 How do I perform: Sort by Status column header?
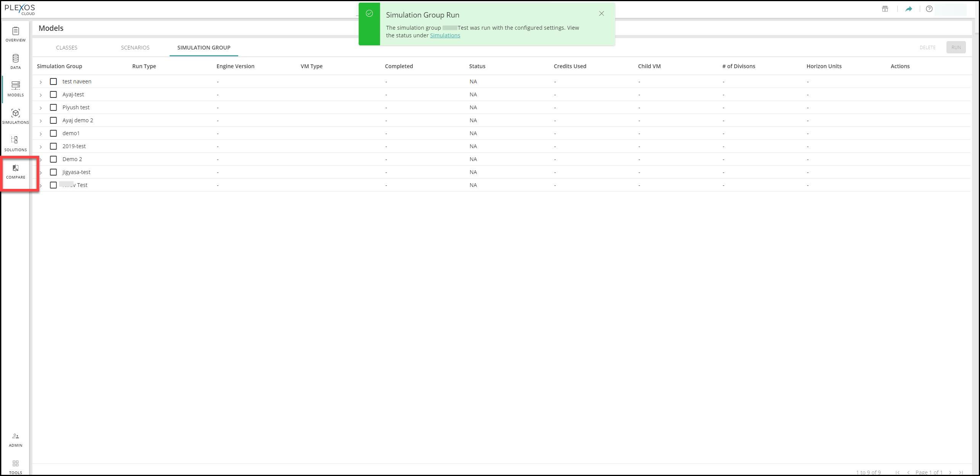tap(477, 66)
